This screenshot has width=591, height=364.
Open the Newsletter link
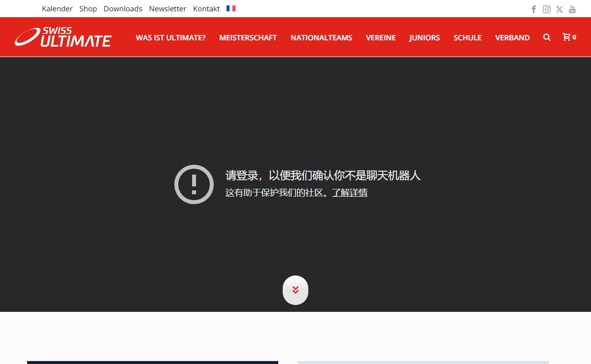[168, 8]
